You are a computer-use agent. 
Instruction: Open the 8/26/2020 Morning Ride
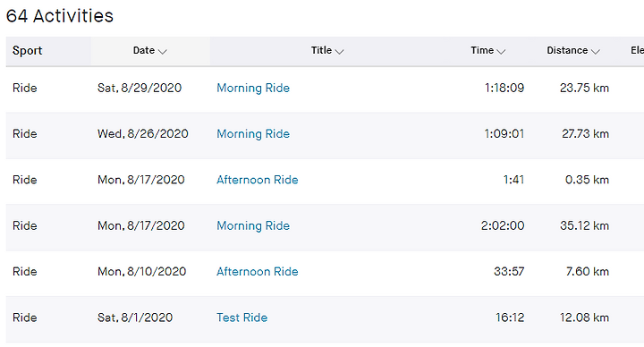click(x=253, y=134)
